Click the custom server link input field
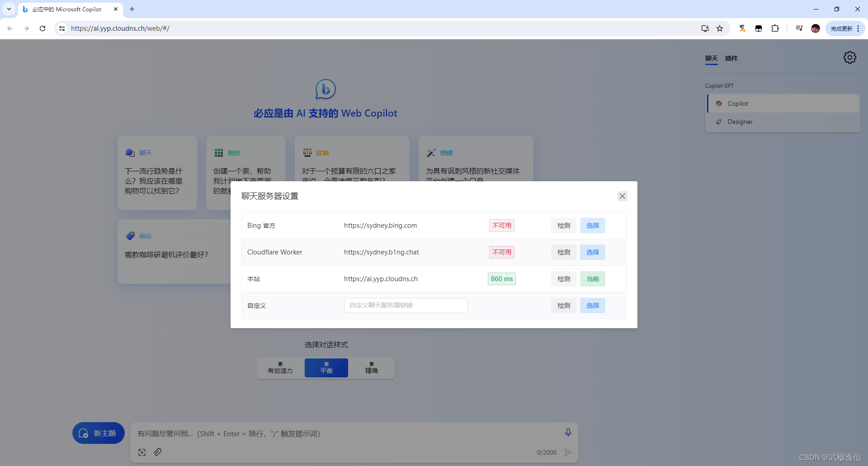 coord(405,305)
